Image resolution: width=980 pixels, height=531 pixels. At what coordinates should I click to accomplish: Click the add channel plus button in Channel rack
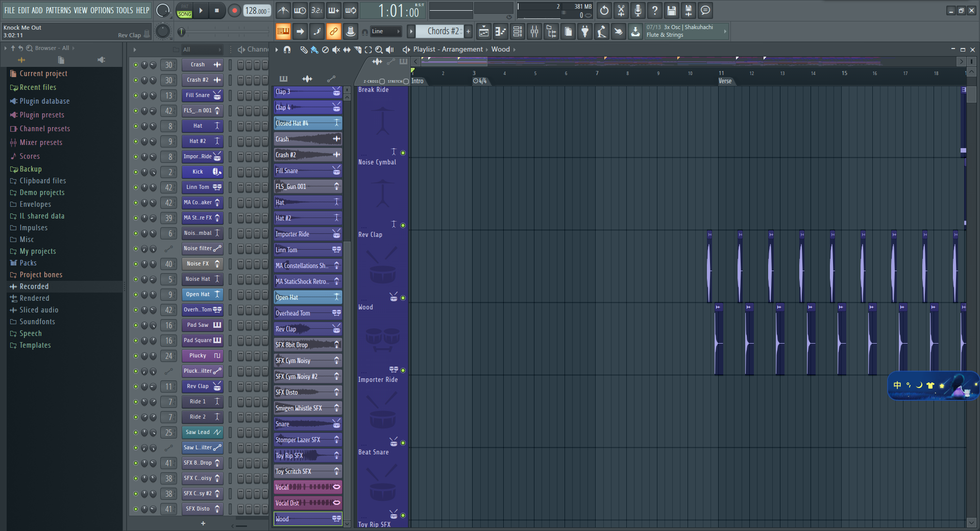(x=203, y=523)
